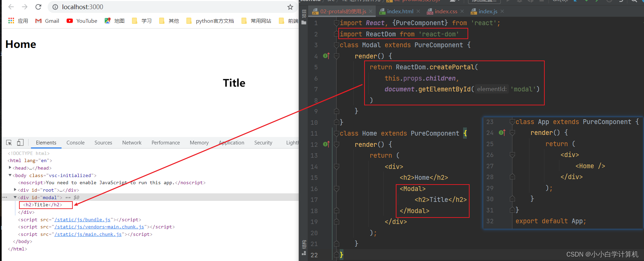
Task: Switch to the Console tab in DevTools
Action: coord(75,143)
